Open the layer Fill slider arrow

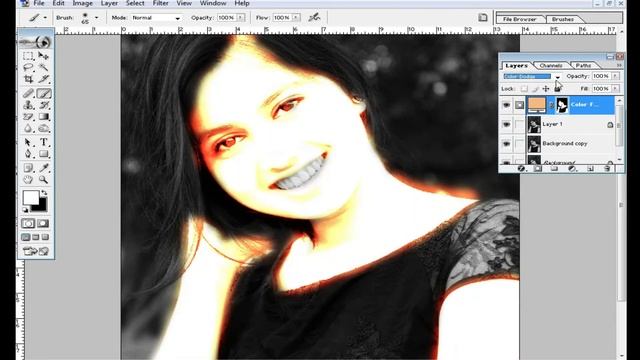(615, 89)
